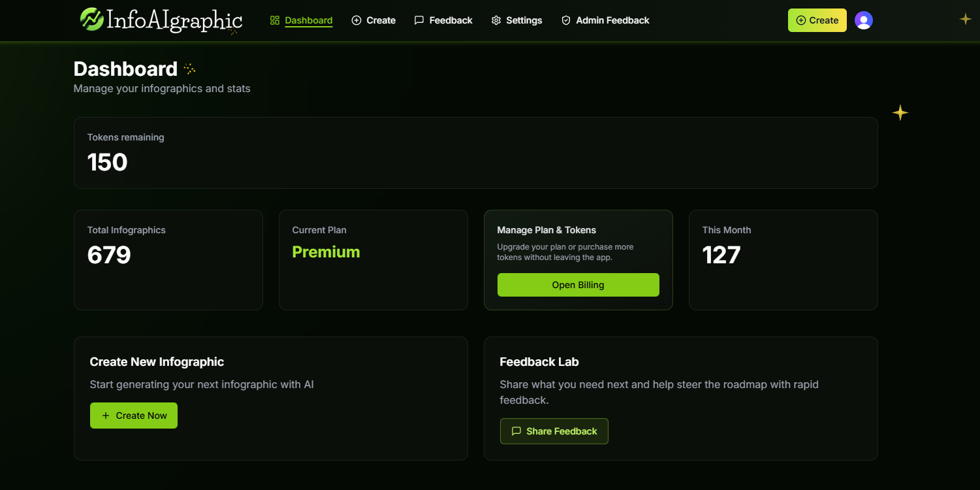
Task: Navigate to Settings in the top menu
Action: click(x=524, y=20)
